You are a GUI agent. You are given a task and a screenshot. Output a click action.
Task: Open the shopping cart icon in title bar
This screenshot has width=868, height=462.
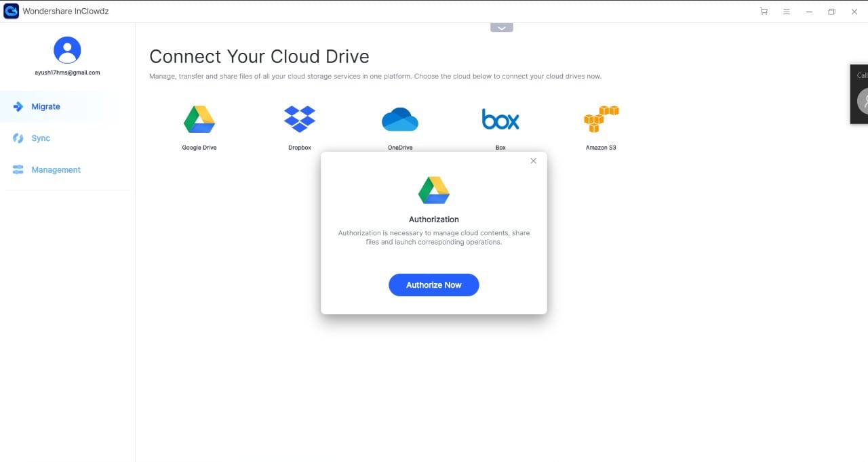click(x=764, y=12)
